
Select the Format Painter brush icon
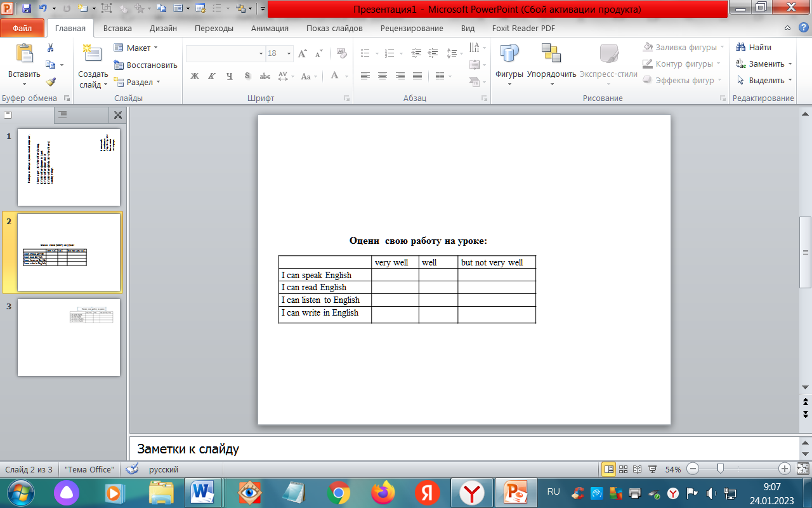(51, 81)
